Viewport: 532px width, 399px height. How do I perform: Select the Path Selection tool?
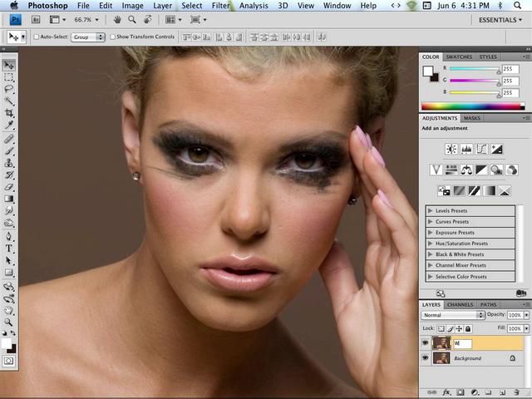point(9,260)
